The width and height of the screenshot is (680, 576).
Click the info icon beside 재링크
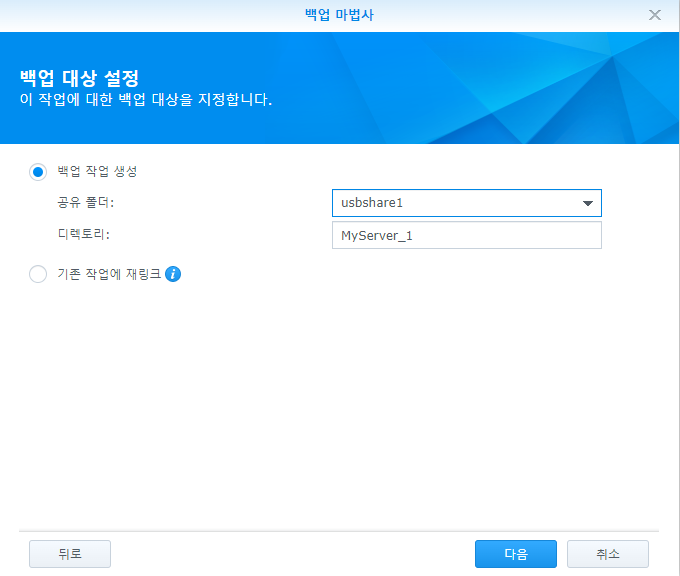coord(173,274)
